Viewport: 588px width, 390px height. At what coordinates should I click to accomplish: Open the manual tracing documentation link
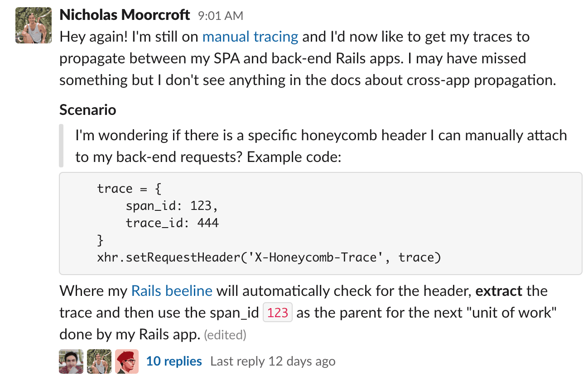[250, 37]
